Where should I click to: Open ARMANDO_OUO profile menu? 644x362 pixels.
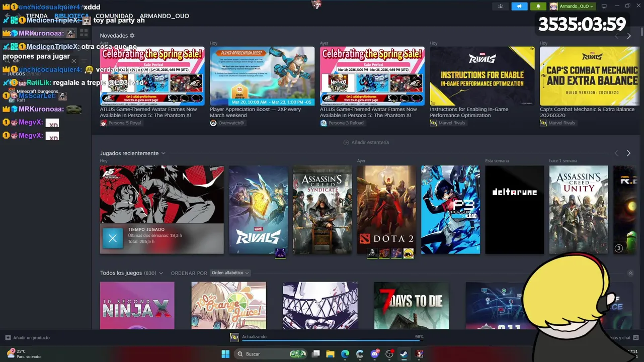(x=165, y=16)
